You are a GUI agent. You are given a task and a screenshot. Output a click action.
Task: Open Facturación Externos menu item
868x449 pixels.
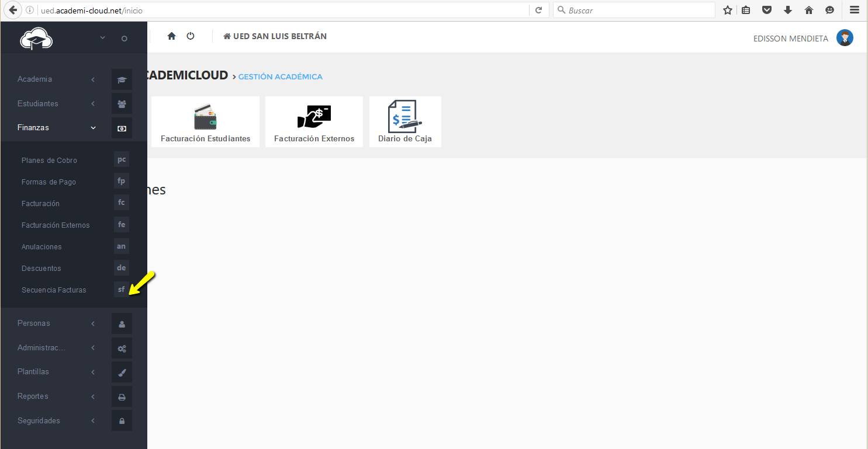point(56,225)
